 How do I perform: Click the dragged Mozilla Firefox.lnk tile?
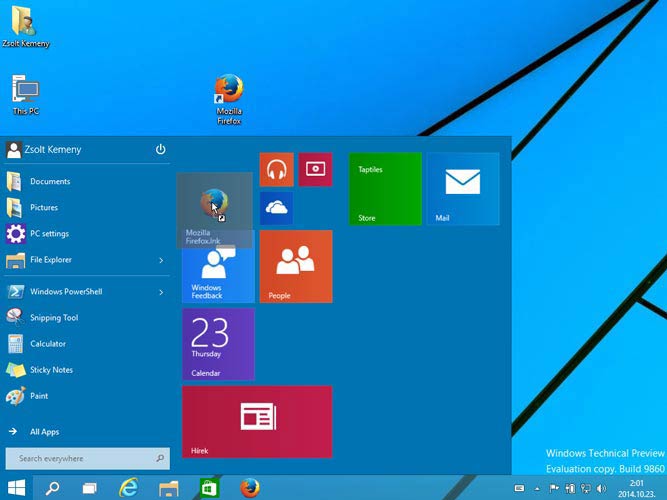point(214,210)
